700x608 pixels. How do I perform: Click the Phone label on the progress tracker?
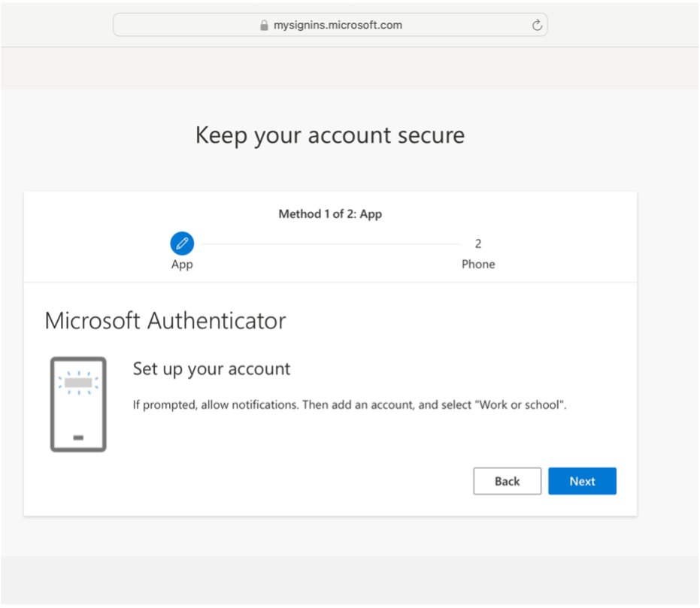point(478,264)
